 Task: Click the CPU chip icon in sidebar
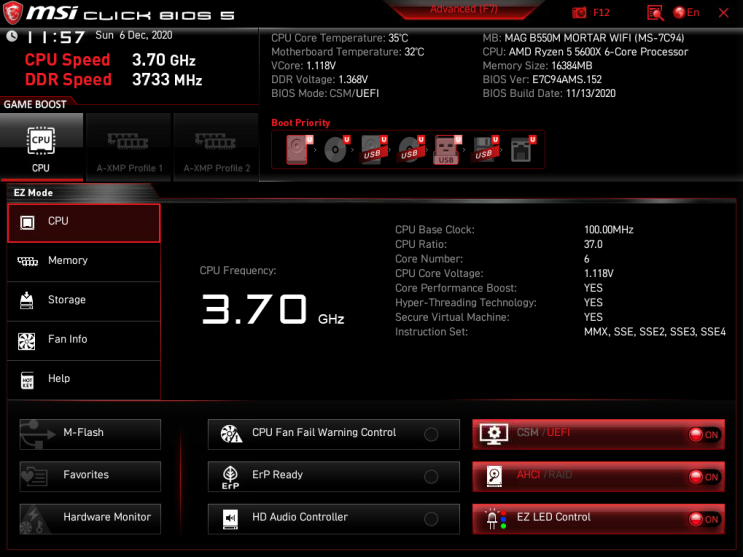point(27,222)
